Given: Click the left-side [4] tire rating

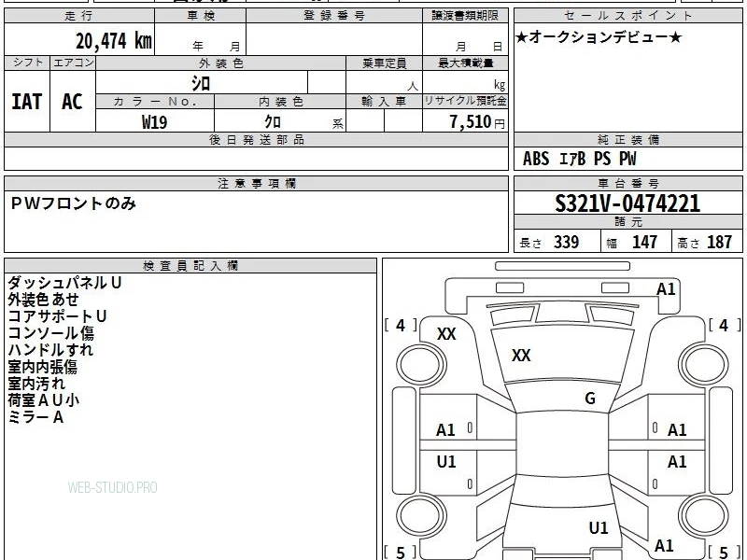Looking at the screenshot, I should pos(401,326).
